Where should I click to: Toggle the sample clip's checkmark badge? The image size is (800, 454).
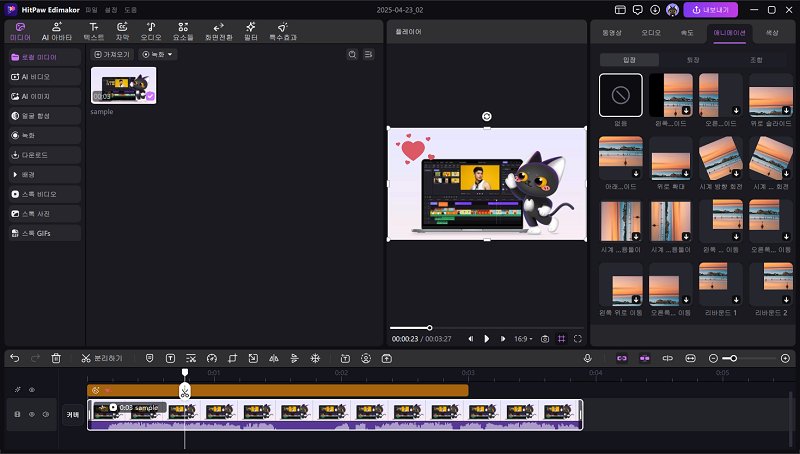150,96
